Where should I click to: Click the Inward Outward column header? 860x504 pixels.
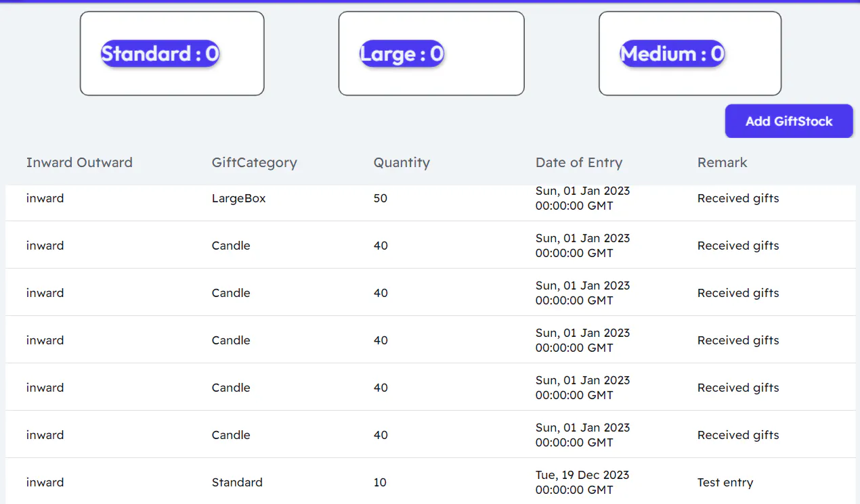[79, 162]
